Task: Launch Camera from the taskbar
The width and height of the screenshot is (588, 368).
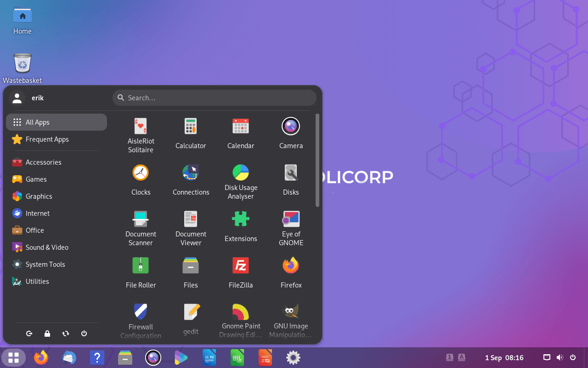Action: 153,357
